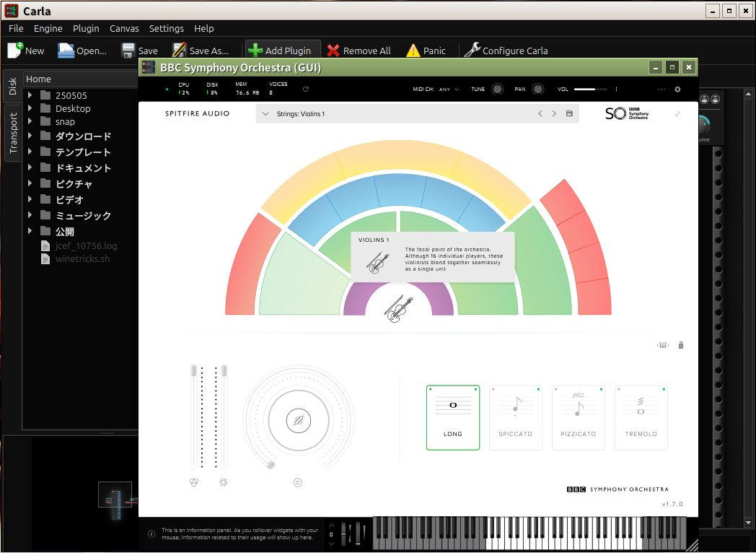756x553 pixels.
Task: Open the plugin settings gear icon
Action: 677,90
